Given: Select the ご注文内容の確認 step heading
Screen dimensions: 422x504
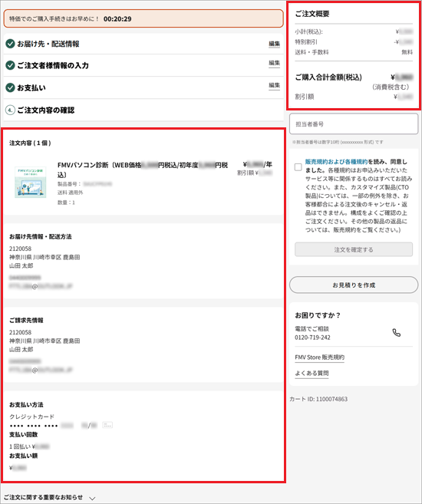Looking at the screenshot, I should [x=45, y=110].
